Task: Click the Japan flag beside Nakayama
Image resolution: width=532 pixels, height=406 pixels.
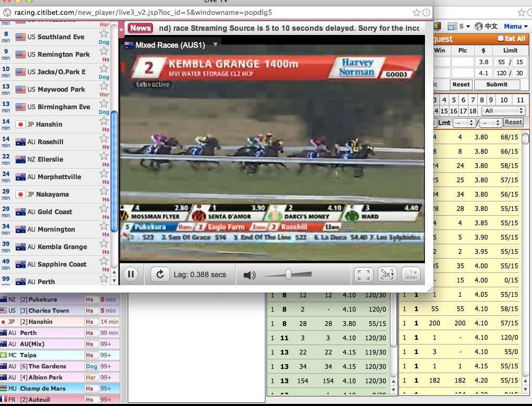Action: point(20,194)
